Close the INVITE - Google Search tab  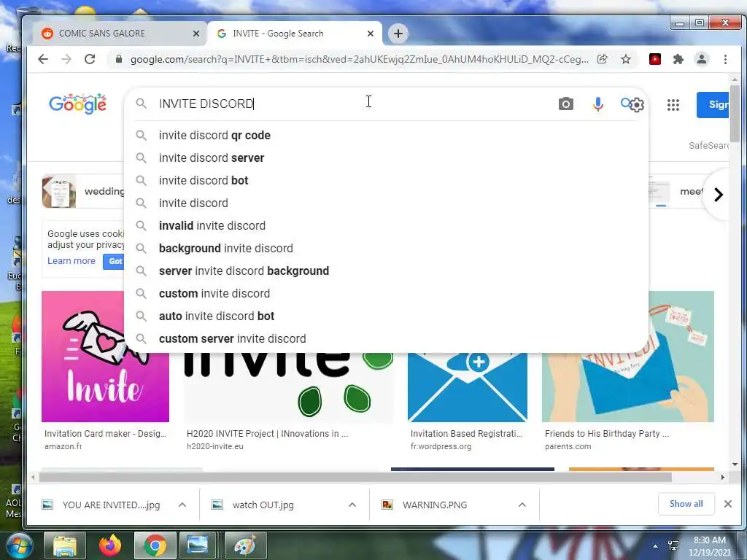tap(370, 34)
